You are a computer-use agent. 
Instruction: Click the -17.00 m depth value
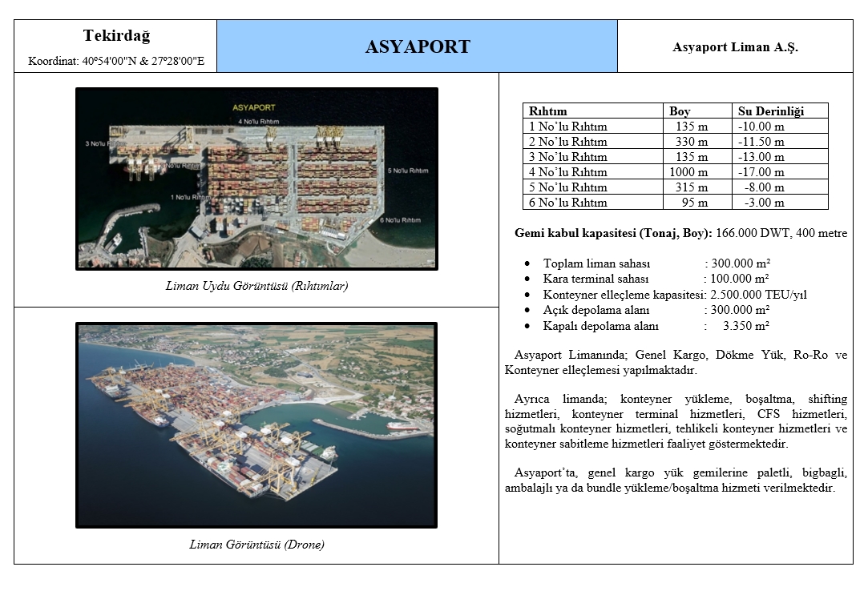tap(761, 172)
